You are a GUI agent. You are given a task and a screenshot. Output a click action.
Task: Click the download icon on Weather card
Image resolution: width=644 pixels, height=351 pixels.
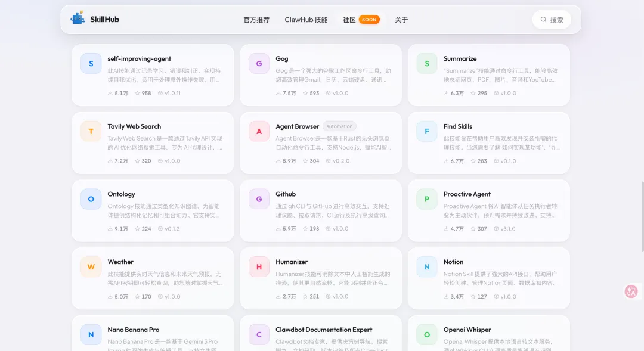pos(110,296)
